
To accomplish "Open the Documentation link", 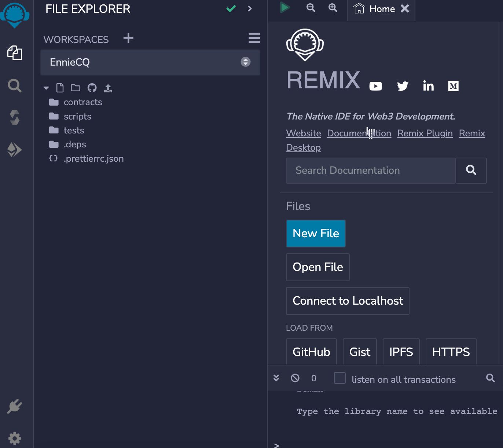I will pyautogui.click(x=359, y=133).
